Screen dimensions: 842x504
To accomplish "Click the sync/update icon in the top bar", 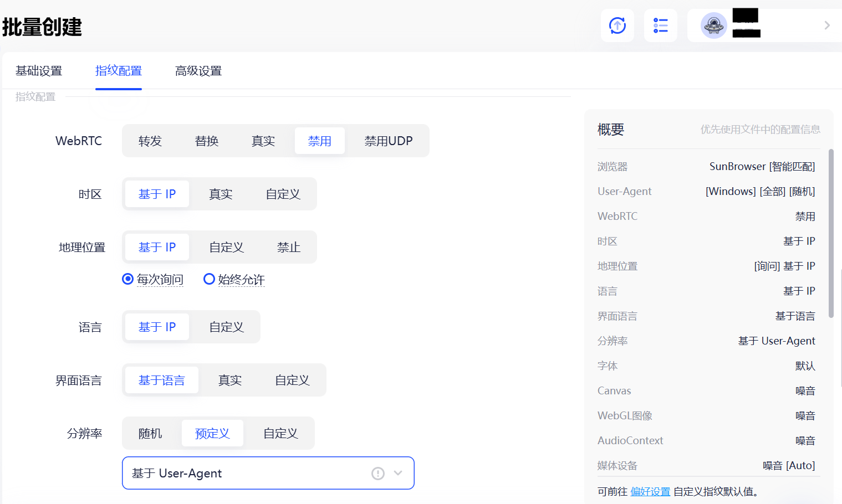I will [617, 25].
